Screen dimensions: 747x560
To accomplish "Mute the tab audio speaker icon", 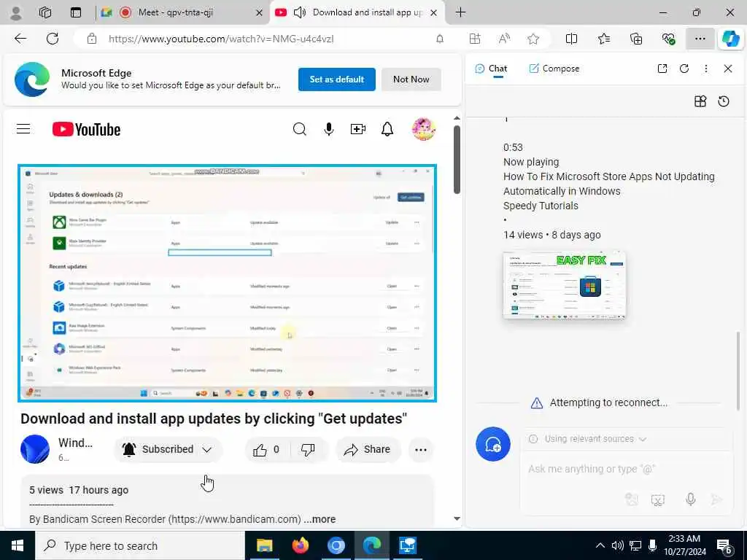I will pos(299,12).
